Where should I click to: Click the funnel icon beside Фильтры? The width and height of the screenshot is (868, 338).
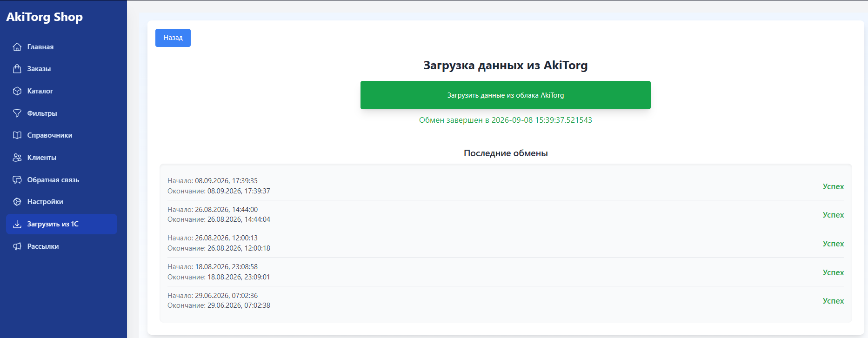[x=17, y=113]
